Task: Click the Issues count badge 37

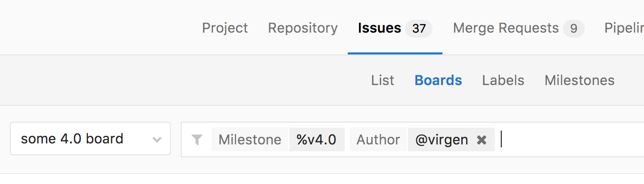Action: click(x=419, y=29)
